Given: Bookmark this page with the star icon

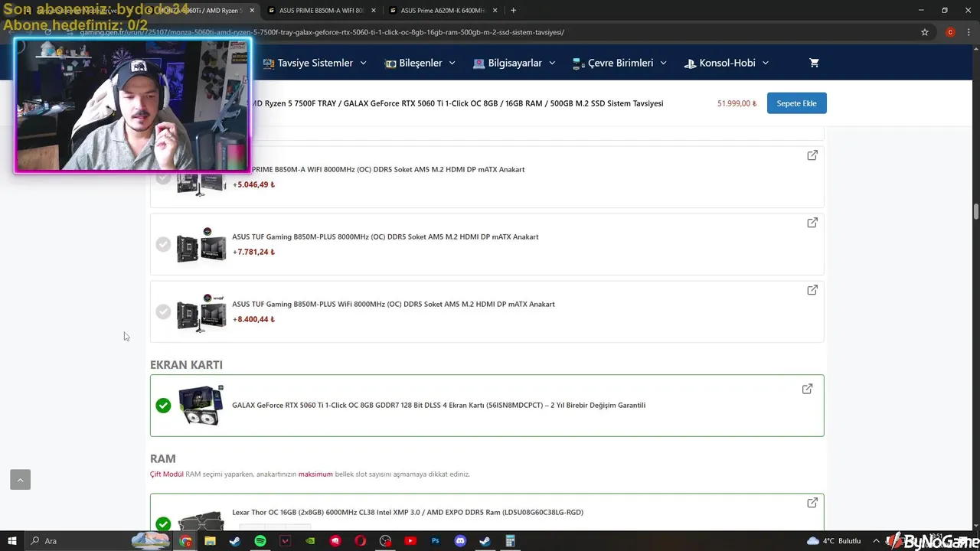Looking at the screenshot, I should [x=925, y=32].
